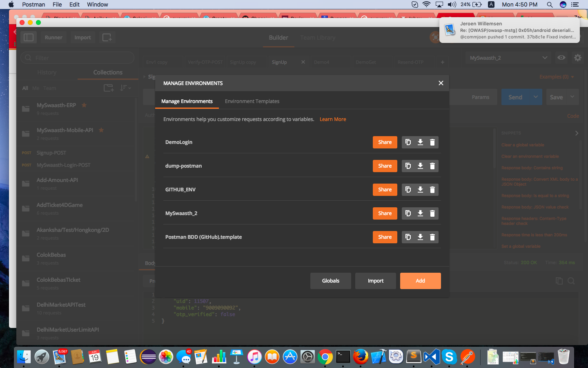Open the Send button dropdown arrow
588x368 pixels.
pyautogui.click(x=536, y=97)
